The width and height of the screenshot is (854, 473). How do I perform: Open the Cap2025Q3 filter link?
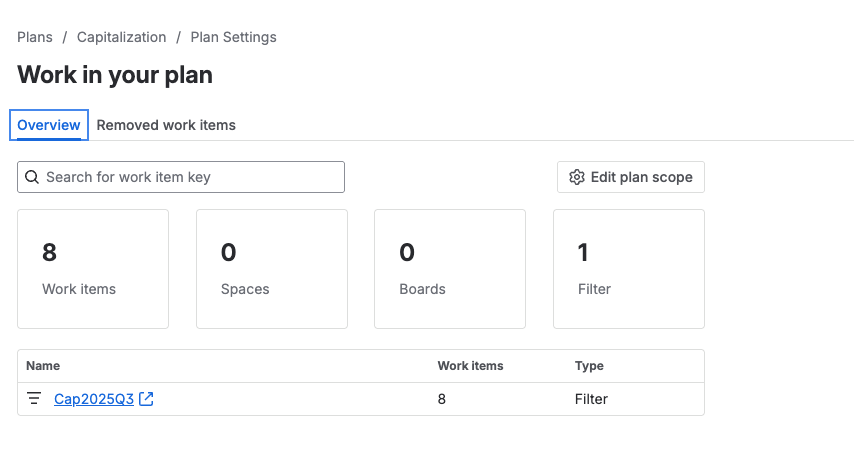pos(94,399)
